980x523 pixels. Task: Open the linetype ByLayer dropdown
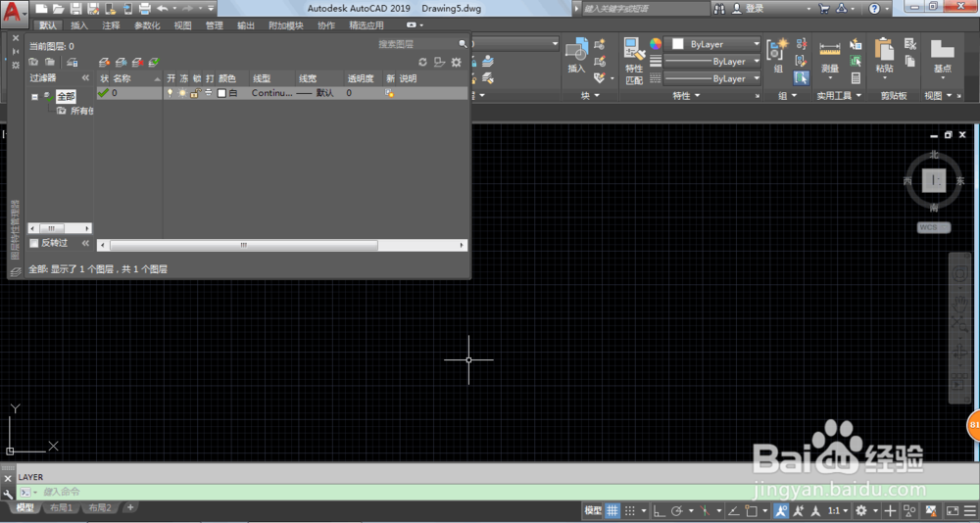[x=712, y=78]
